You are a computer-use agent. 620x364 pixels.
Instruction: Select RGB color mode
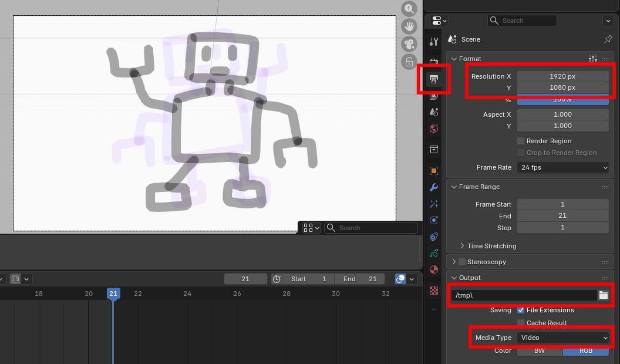tap(585, 350)
